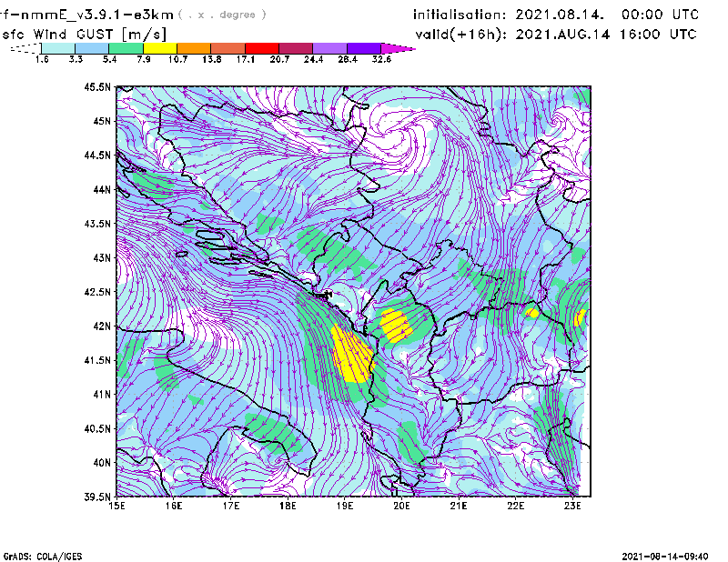The height and width of the screenshot is (562, 728).
Task: Click the yellow gust patch near 20E 42N
Action: pyautogui.click(x=396, y=326)
